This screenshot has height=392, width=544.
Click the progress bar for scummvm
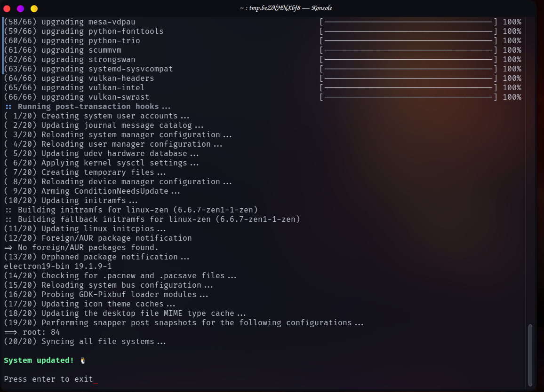click(408, 50)
